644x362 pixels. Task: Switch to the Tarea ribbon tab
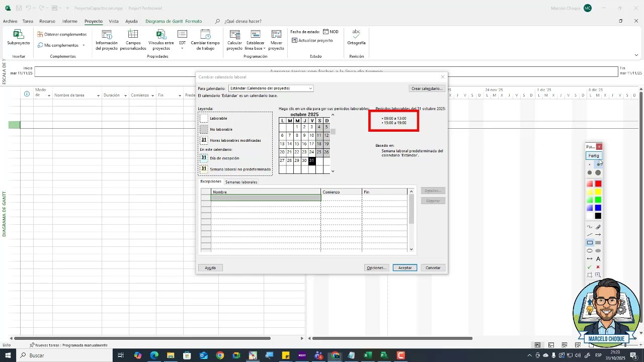pyautogui.click(x=28, y=21)
